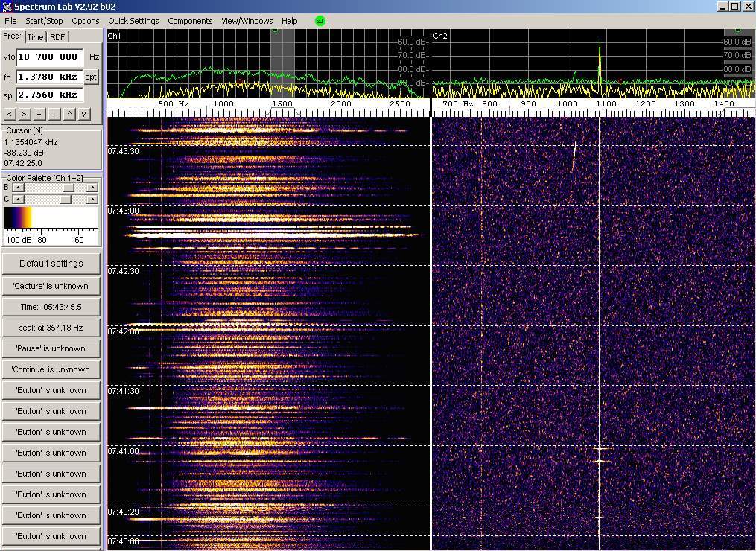The height and width of the screenshot is (551, 756).
Task: Open the Start/Stop menu
Action: click(44, 21)
